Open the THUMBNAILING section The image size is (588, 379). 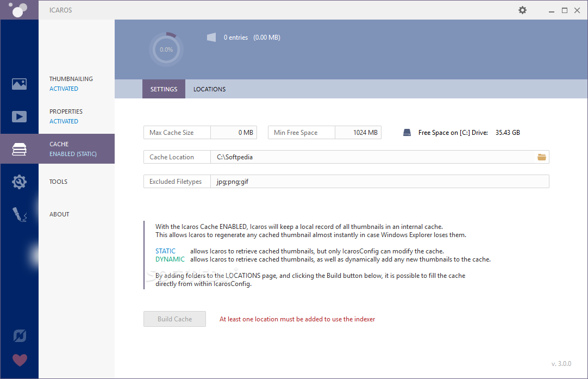tap(71, 79)
